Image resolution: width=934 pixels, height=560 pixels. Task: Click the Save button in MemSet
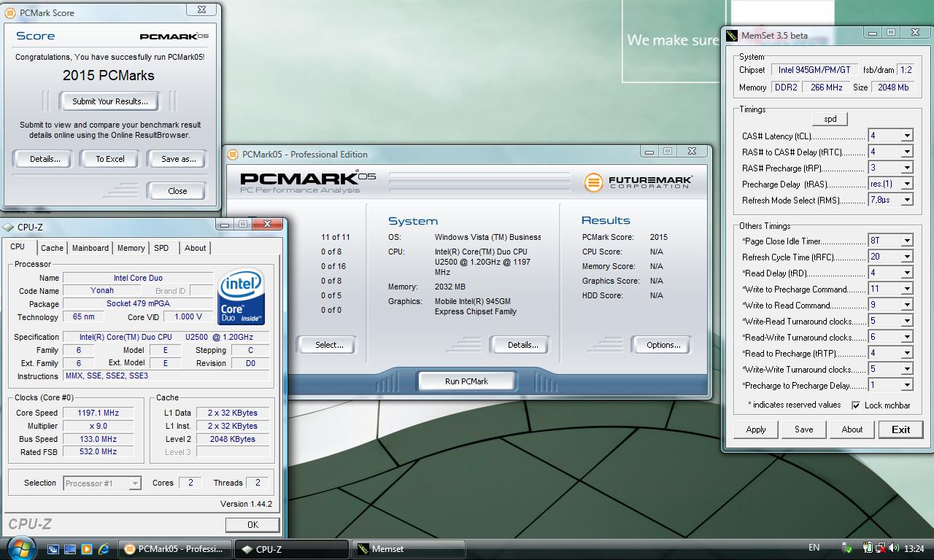pyautogui.click(x=804, y=429)
